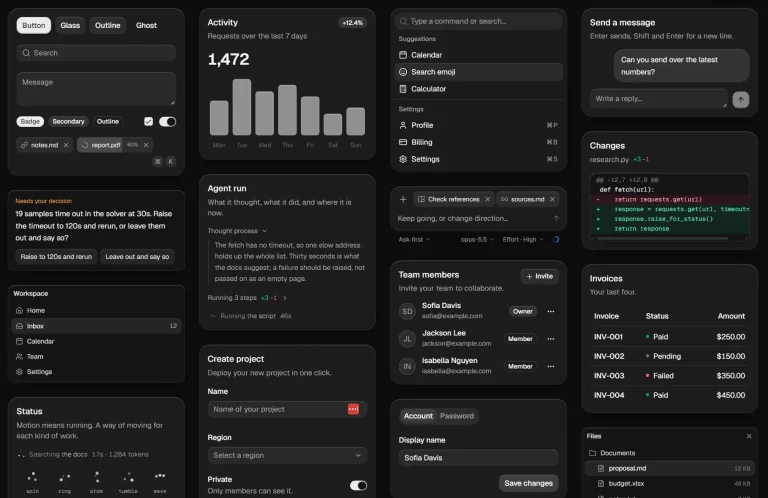Click the Invite button
This screenshot has width=768, height=498.
(539, 276)
